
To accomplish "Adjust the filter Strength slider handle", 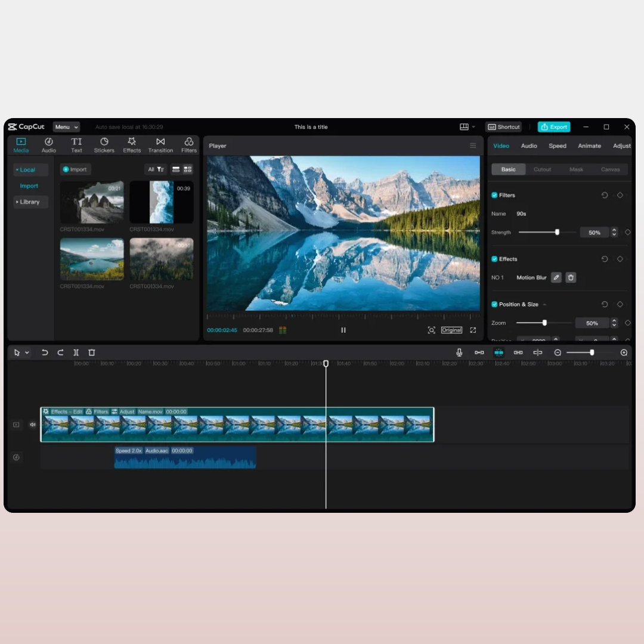I will 558,233.
